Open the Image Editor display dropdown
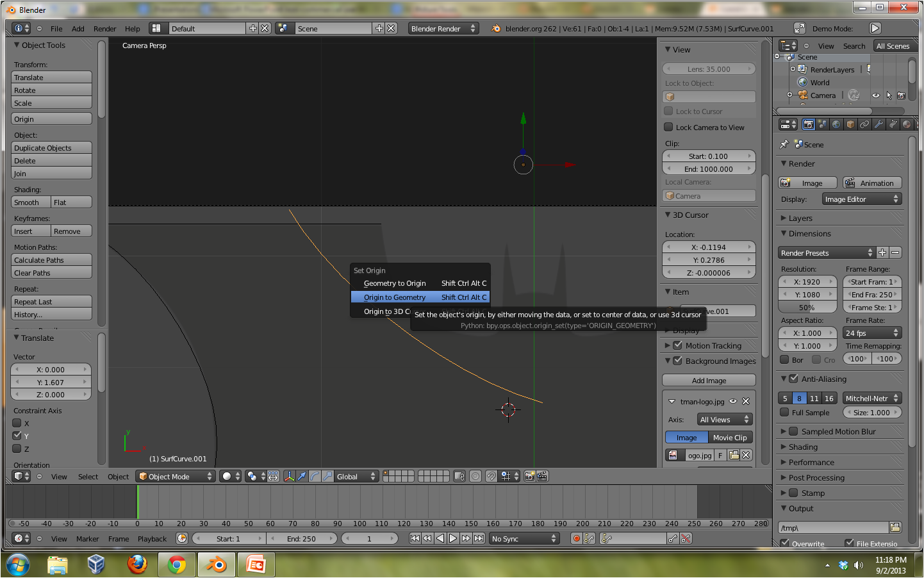This screenshot has width=924, height=578. (862, 199)
